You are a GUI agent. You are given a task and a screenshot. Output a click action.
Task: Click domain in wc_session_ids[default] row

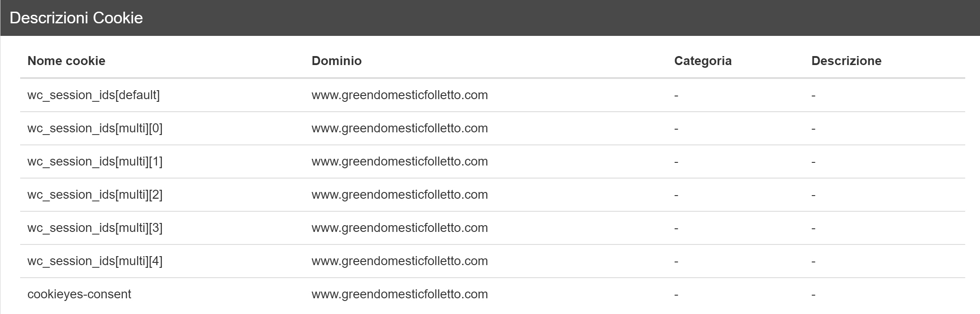[400, 95]
